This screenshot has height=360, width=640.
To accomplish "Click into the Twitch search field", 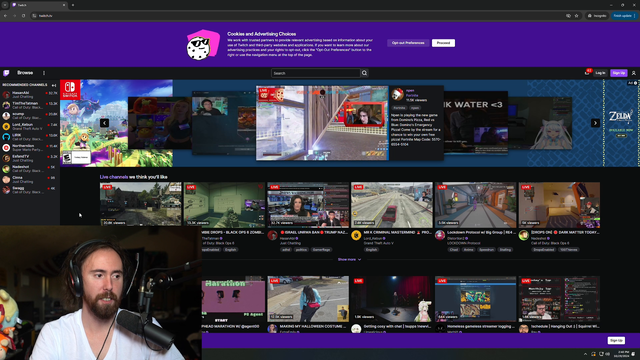I will click(316, 73).
